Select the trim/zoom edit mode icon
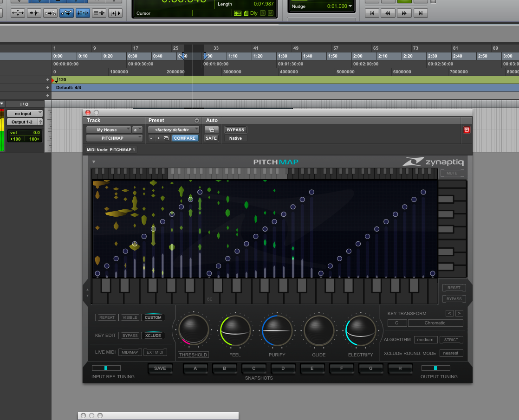Image resolution: width=519 pixels, height=420 pixels. click(x=18, y=13)
